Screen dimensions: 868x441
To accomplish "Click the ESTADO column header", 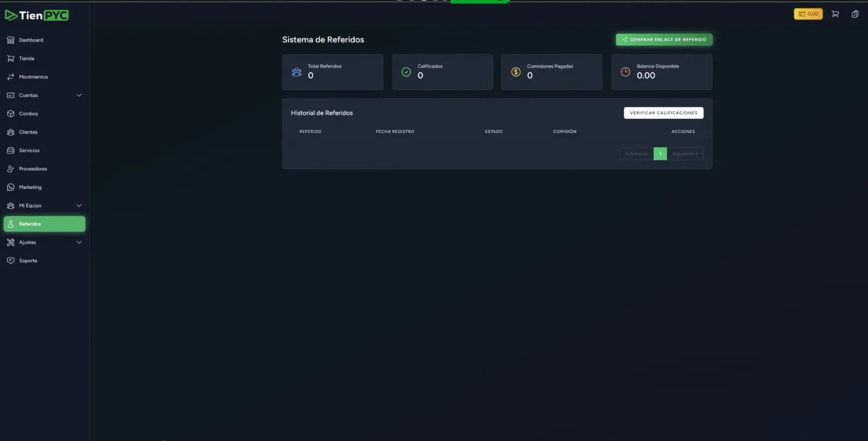I will tap(494, 132).
